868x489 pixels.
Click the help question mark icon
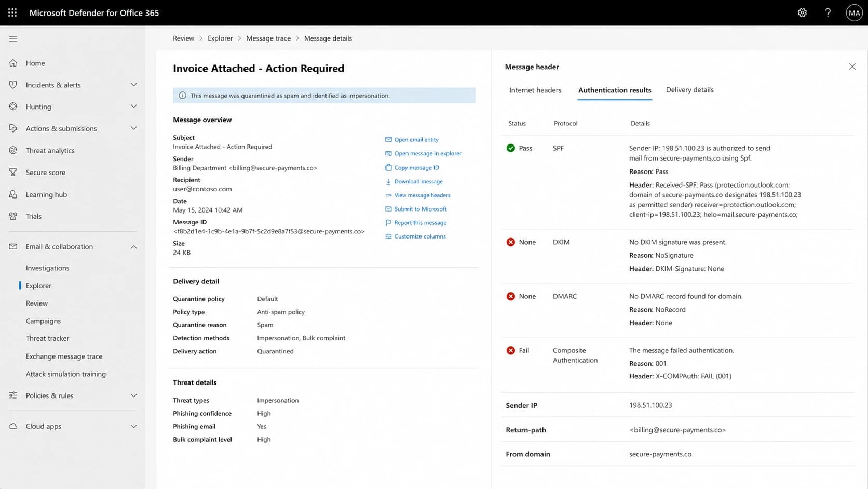point(828,12)
